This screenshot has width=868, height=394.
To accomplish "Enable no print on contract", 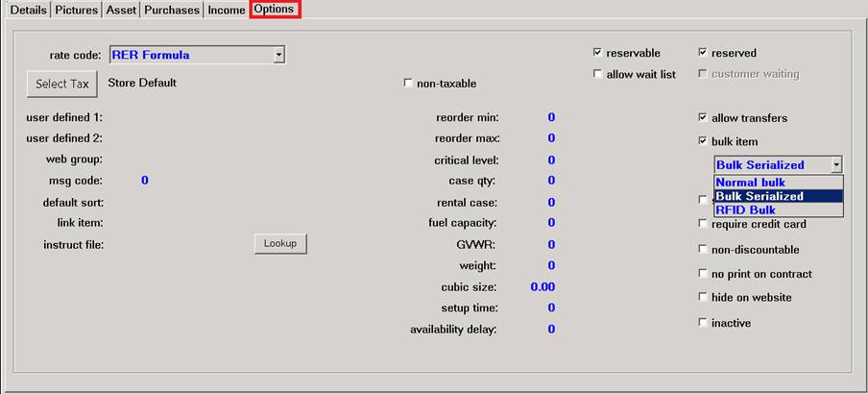I will click(x=703, y=274).
